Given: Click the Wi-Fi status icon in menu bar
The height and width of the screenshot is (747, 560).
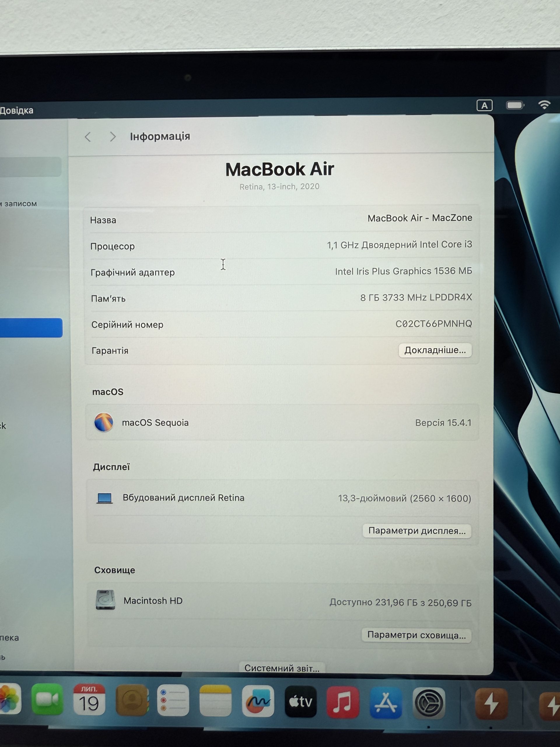Looking at the screenshot, I should pos(544,105).
